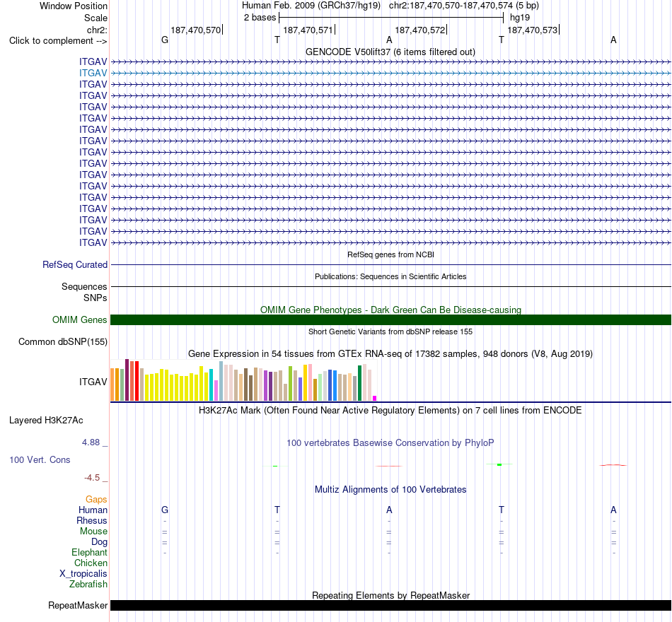The width and height of the screenshot is (672, 622).
Task: Click the 'Zebrafish' species label
Action: point(88,585)
